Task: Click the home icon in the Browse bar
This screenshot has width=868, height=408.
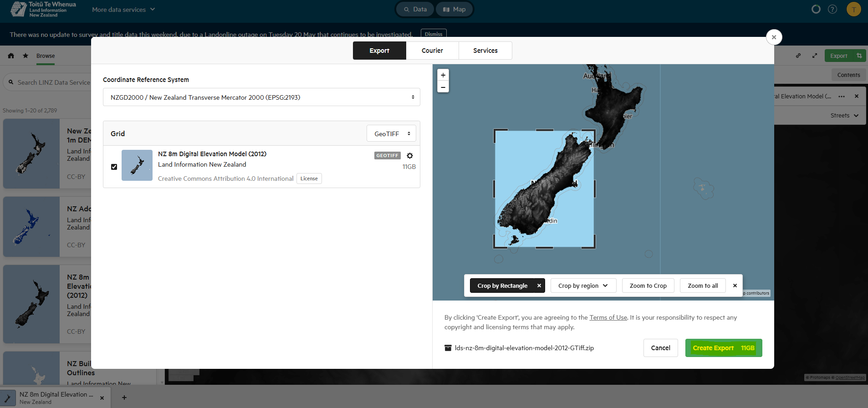Action: (x=11, y=56)
